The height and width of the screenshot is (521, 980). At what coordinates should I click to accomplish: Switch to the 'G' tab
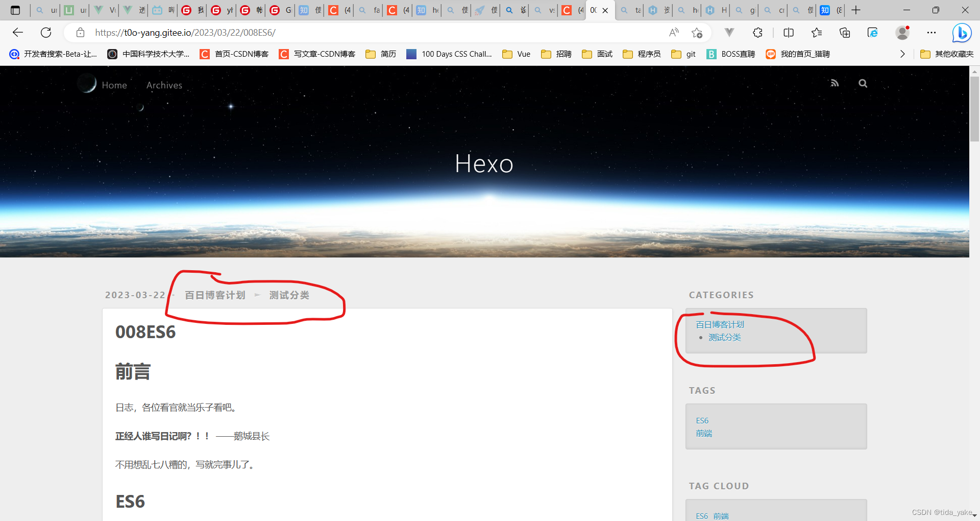click(x=281, y=10)
